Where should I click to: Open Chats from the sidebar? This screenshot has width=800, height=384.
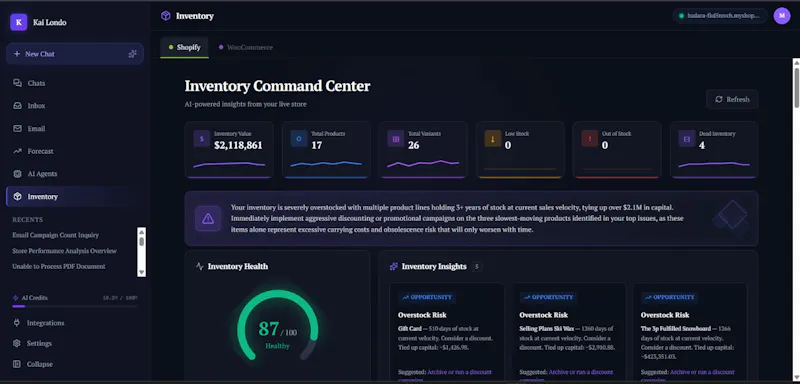74,83
